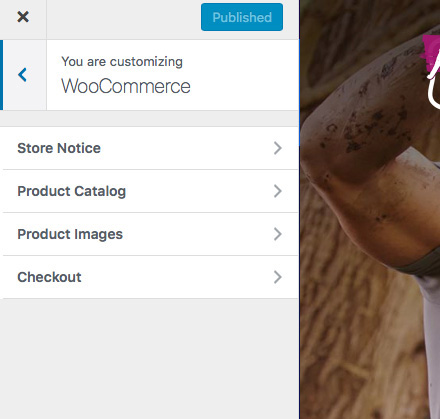Click the WooCommerce panel title
Screen dimensions: 440x419
tap(126, 86)
